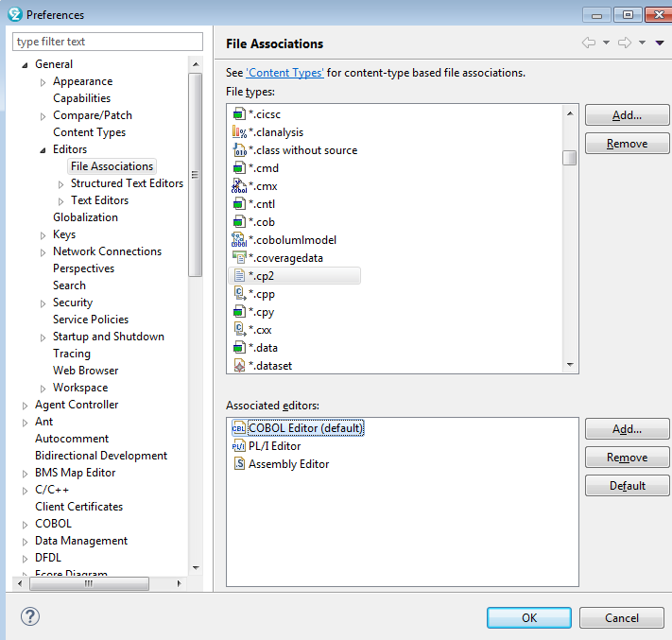Open the back history dropdown arrow
This screenshot has width=672, height=640.
click(607, 43)
